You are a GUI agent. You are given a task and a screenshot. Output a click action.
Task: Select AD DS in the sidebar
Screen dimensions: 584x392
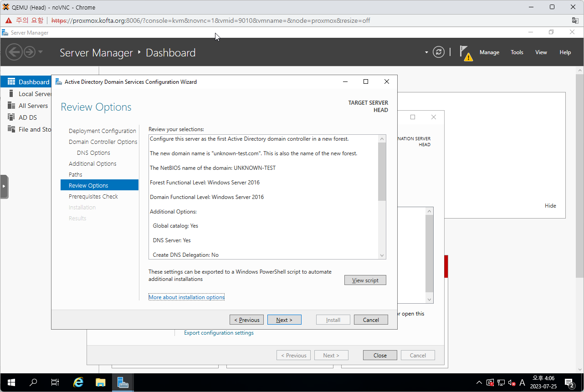click(27, 117)
